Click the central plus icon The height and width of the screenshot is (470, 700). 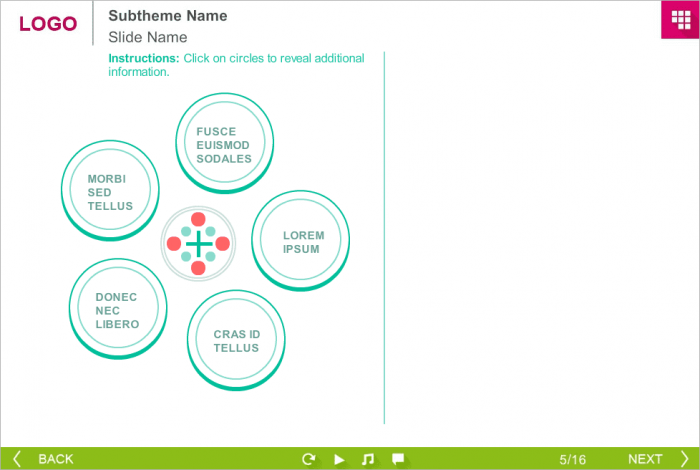(x=198, y=243)
